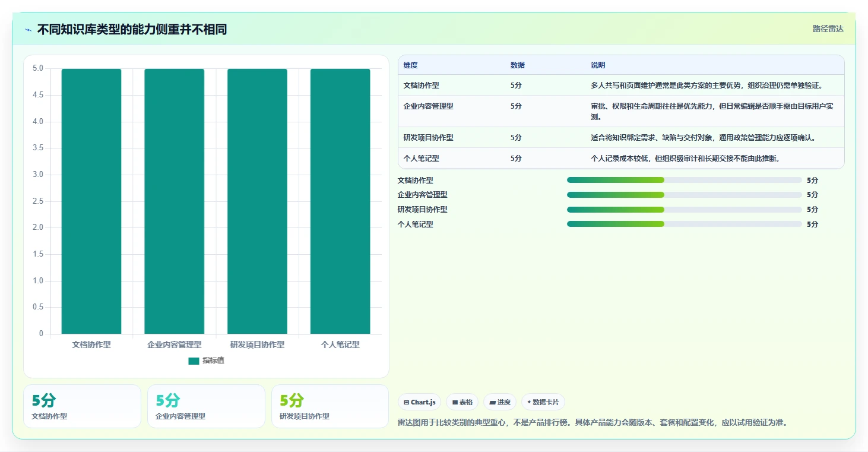The width and height of the screenshot is (868, 452).
Task: Click the 文档协作型 table row cell
Action: 422,86
